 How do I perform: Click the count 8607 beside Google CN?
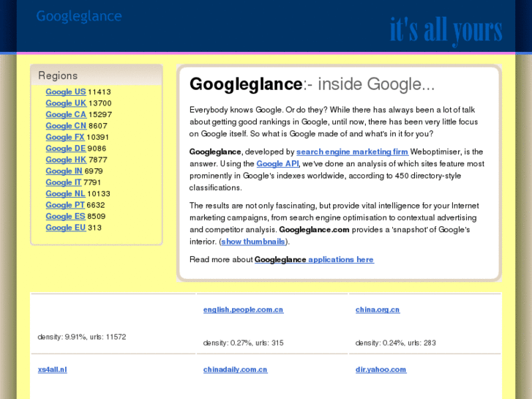pyautogui.click(x=98, y=126)
